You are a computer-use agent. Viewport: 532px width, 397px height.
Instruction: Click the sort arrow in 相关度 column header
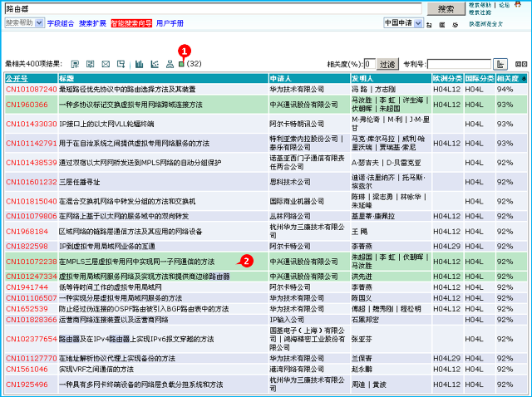(x=522, y=78)
